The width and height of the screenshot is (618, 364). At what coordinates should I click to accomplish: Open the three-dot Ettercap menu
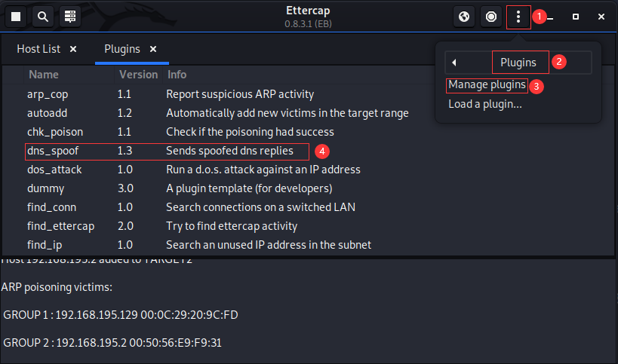tap(518, 16)
